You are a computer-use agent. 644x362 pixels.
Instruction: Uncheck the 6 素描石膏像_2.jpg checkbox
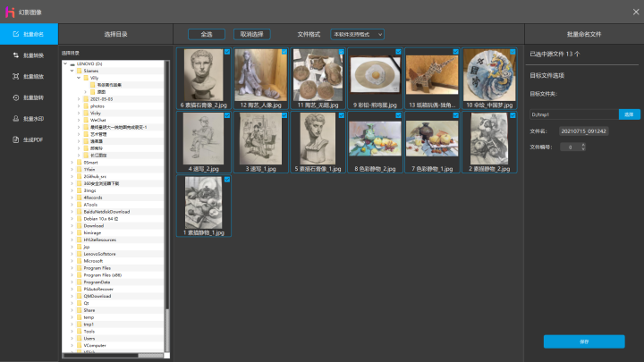[227, 52]
